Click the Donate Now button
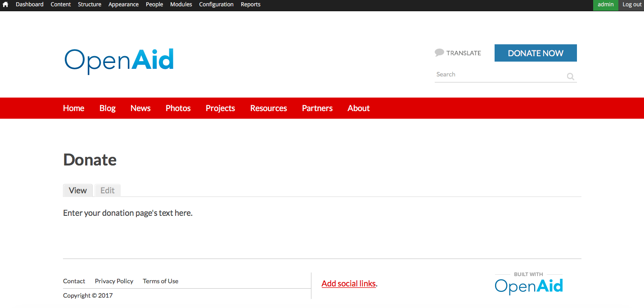This screenshot has width=644, height=308. [x=536, y=53]
